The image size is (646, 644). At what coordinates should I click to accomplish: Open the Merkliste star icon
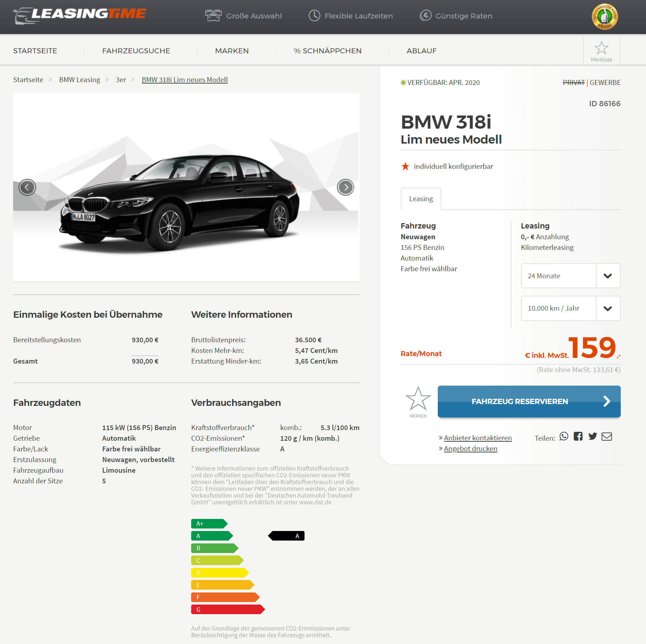pos(602,48)
